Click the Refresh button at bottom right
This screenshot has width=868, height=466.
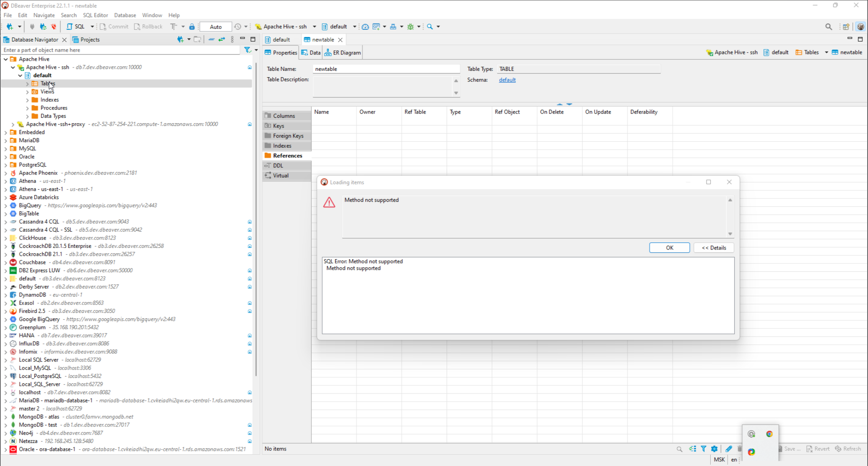(x=848, y=449)
